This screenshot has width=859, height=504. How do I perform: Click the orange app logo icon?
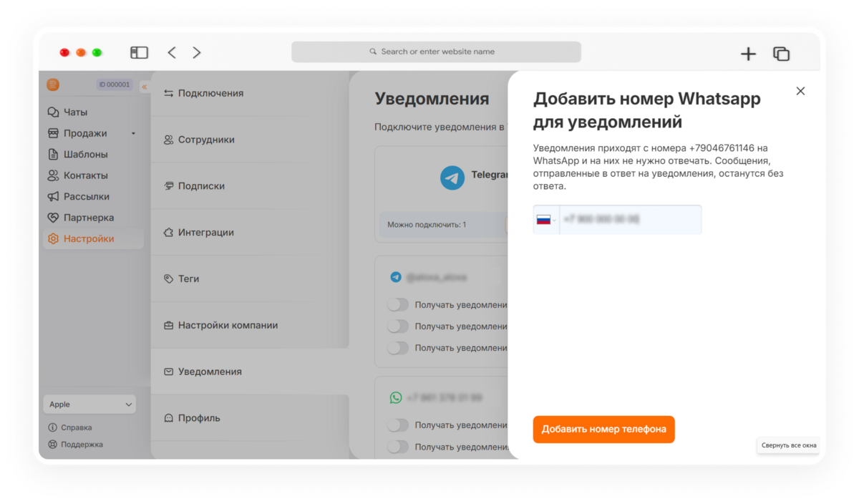pyautogui.click(x=53, y=84)
